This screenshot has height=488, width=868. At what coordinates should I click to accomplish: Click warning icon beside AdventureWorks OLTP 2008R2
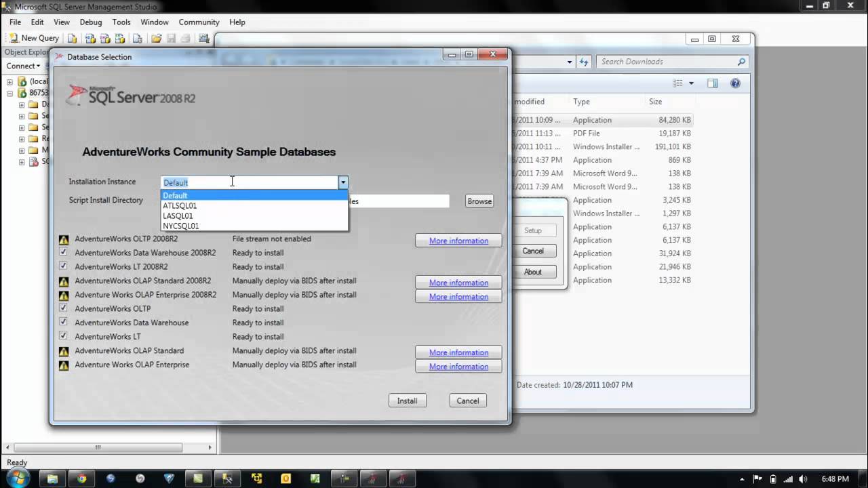64,239
